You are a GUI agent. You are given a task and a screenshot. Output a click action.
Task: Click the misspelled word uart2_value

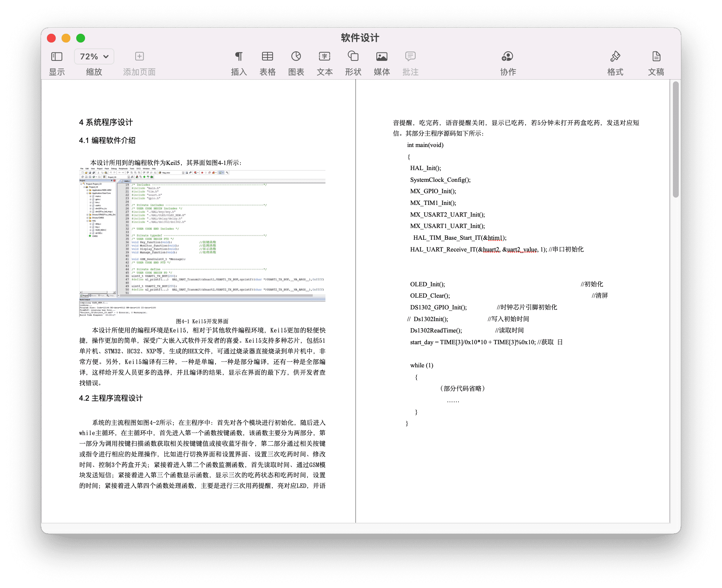click(x=523, y=250)
